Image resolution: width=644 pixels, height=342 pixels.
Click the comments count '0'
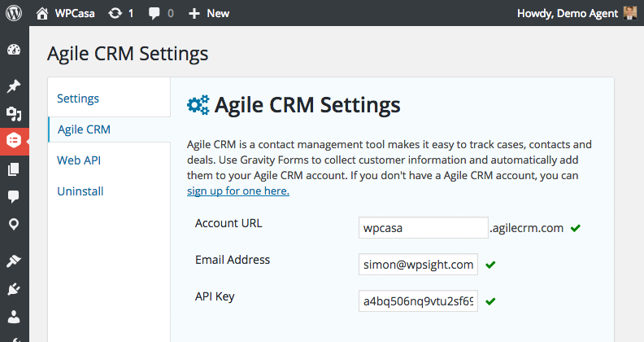click(171, 14)
